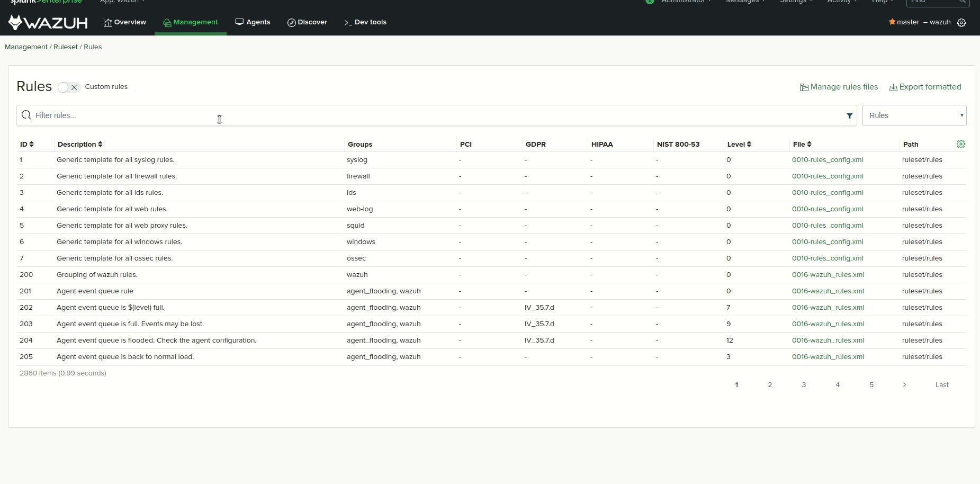Open the app settings gear next to wazuh
This screenshot has height=484, width=980.
click(962, 22)
